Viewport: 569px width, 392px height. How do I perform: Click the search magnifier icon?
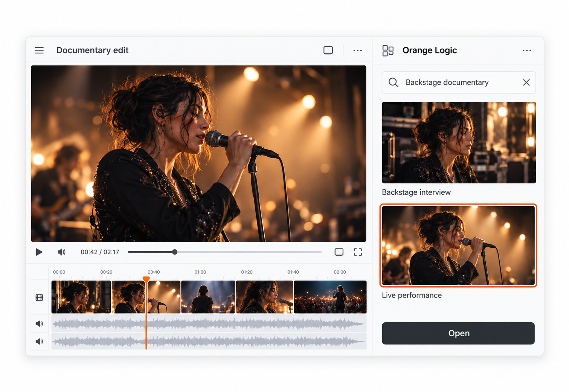(393, 82)
